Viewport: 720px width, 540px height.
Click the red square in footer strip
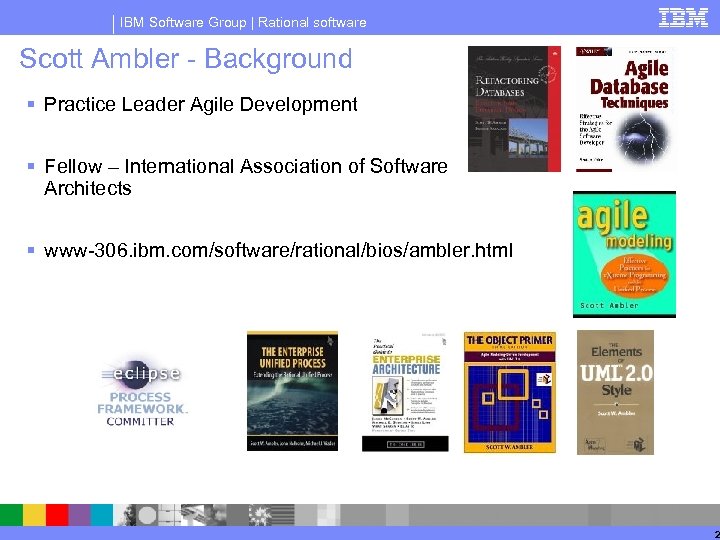tap(57, 515)
